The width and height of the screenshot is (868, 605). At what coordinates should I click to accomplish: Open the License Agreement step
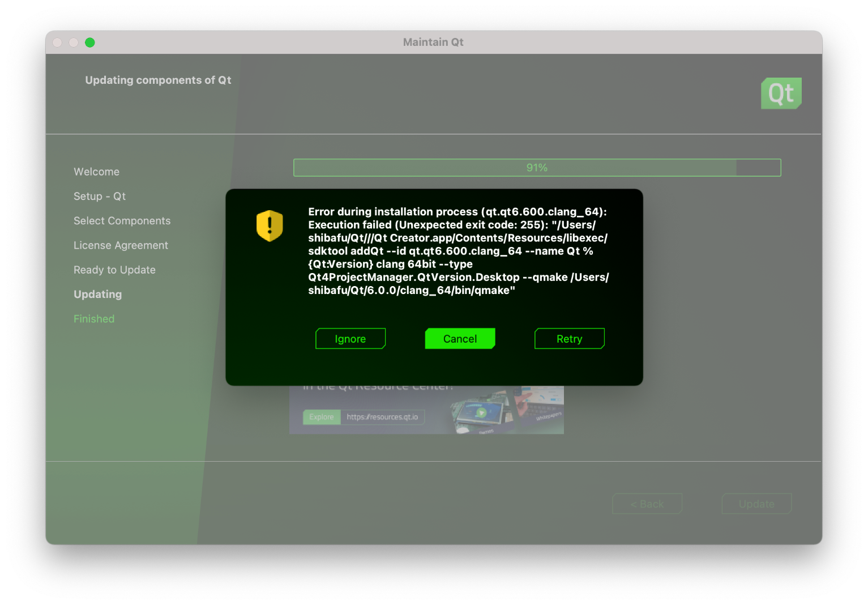coord(121,245)
